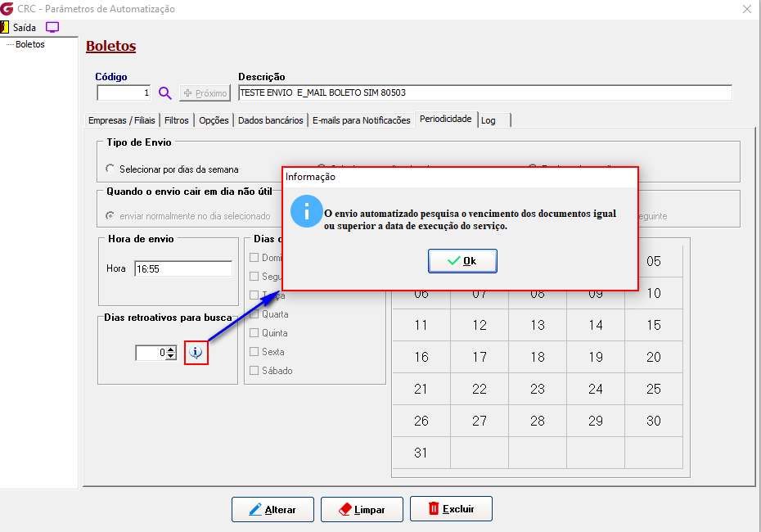Check the Segunda checkbox
Image resolution: width=761 pixels, height=532 pixels.
point(254,276)
